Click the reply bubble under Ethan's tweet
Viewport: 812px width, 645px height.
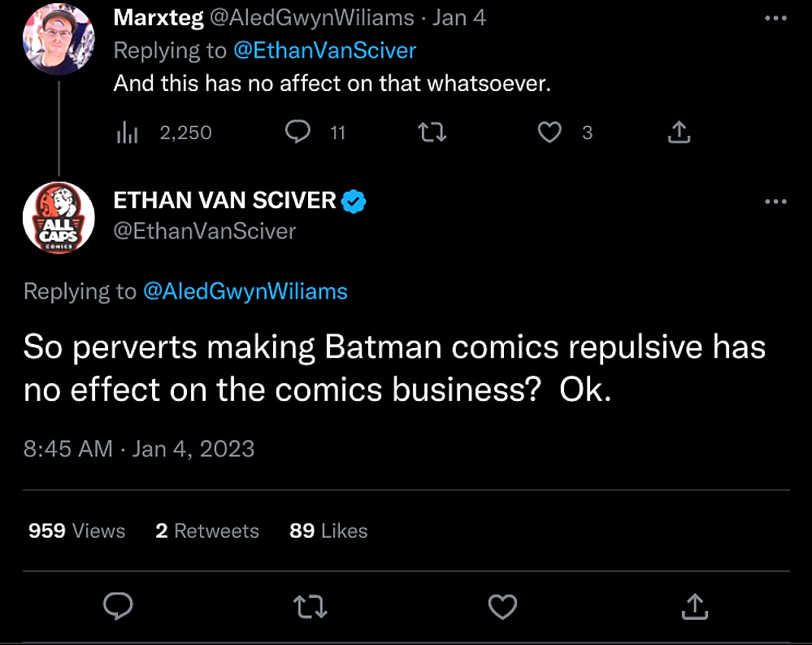click(x=118, y=606)
